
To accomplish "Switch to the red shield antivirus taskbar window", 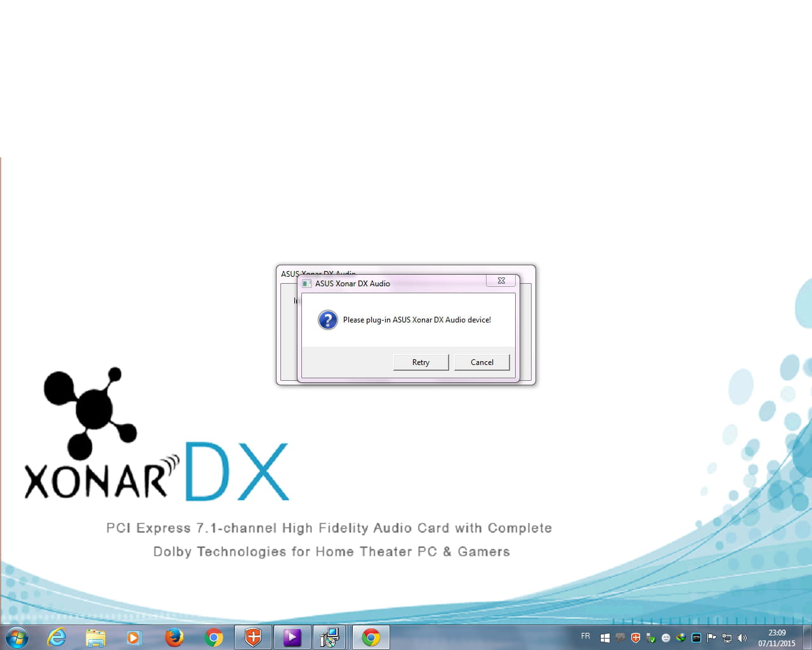I will pos(253,637).
